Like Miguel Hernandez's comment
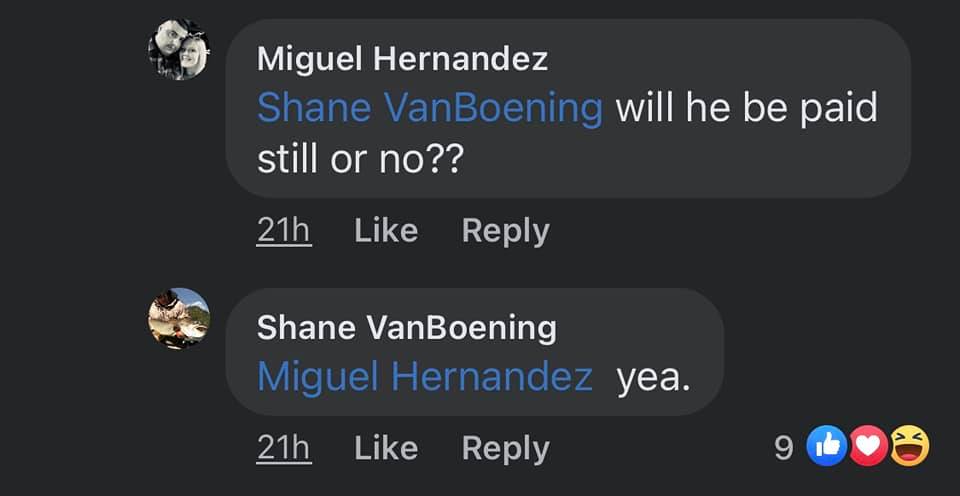960x496 pixels. tap(386, 231)
